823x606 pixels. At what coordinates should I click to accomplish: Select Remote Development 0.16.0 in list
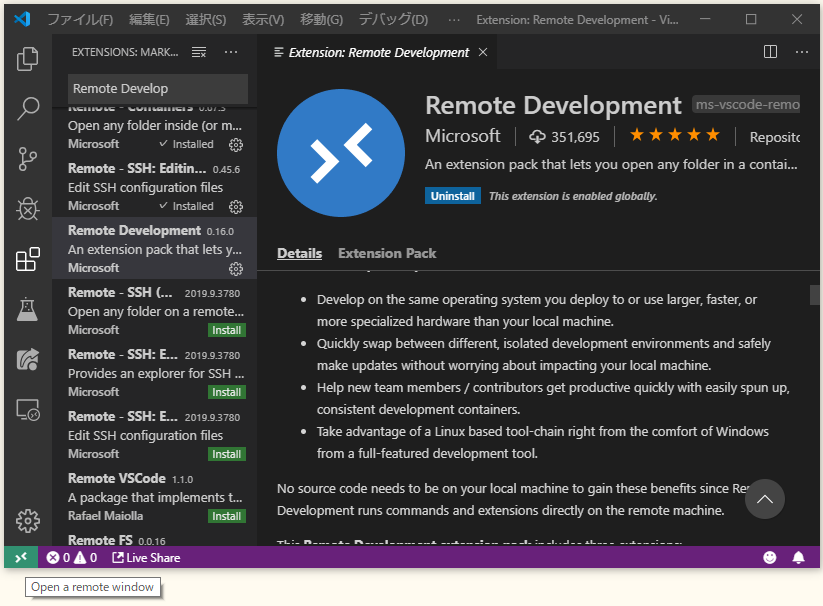[154, 248]
